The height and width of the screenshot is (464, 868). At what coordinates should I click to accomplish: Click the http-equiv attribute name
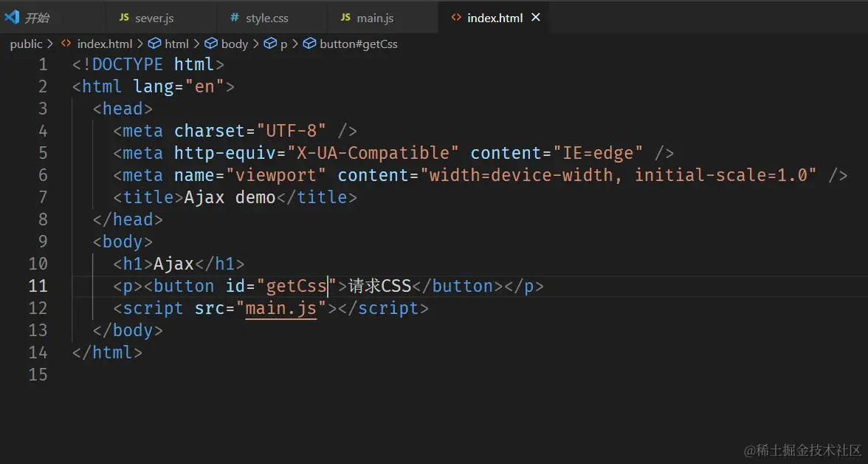coord(224,153)
